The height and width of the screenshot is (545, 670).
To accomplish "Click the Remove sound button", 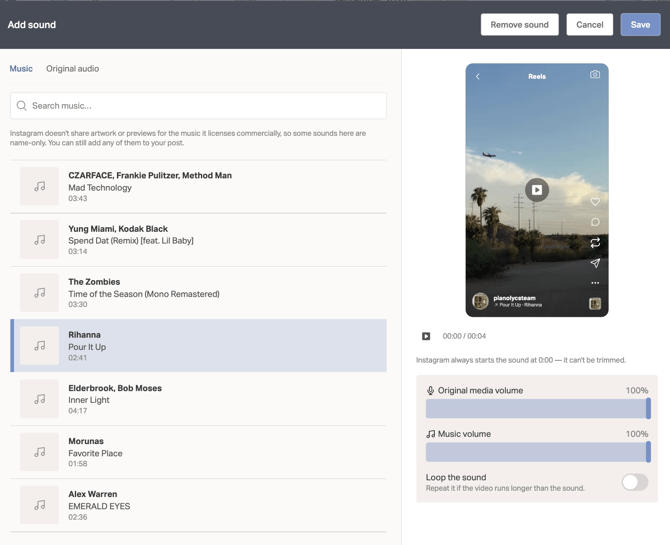I will pos(519,25).
